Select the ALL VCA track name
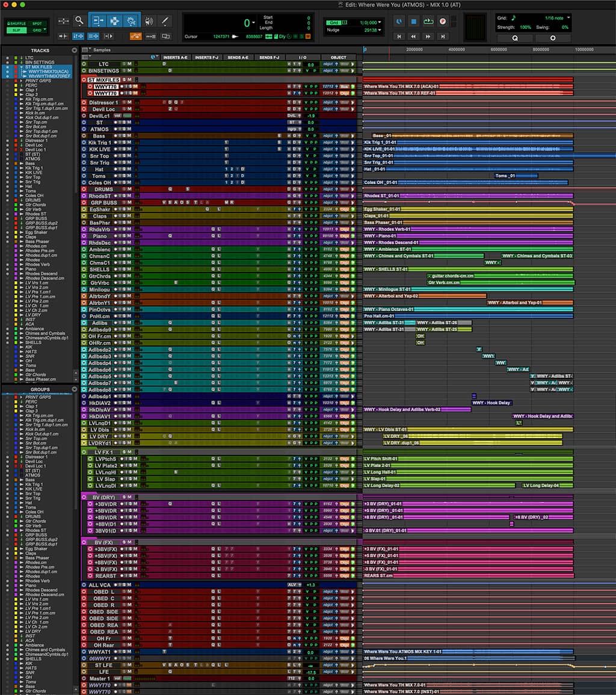The width and height of the screenshot is (616, 695). point(100,585)
